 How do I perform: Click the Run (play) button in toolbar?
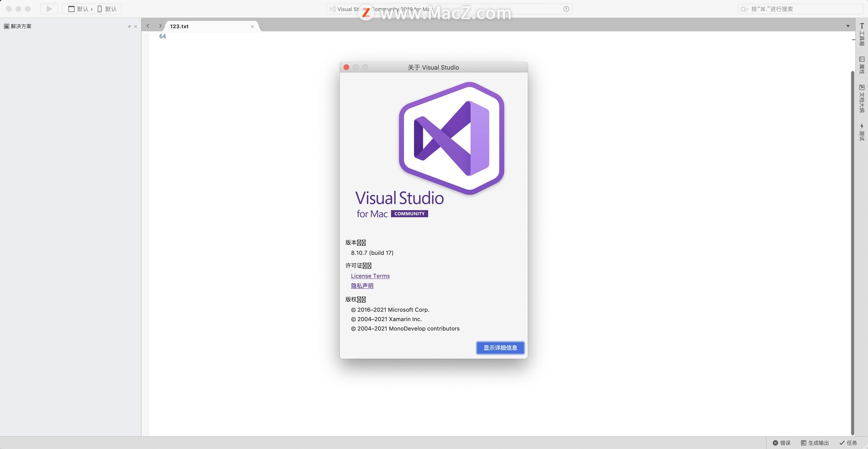pyautogui.click(x=49, y=9)
